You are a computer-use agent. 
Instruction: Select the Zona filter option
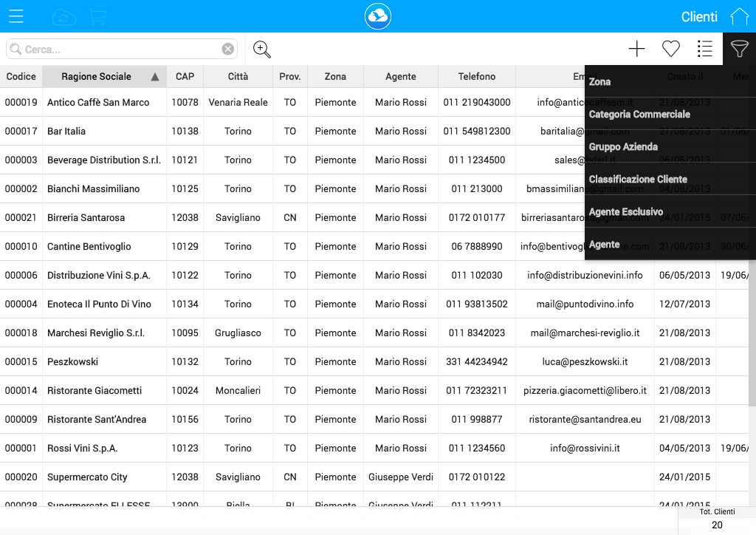click(670, 81)
